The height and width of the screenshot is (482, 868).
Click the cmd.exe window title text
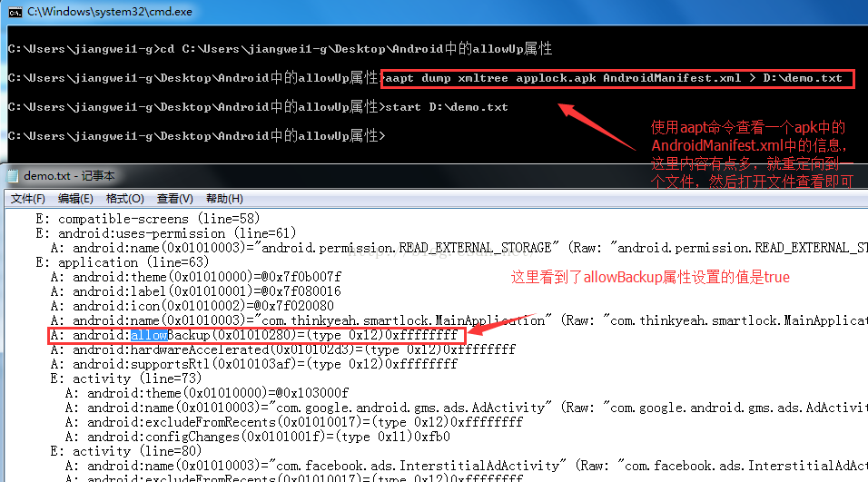110,12
